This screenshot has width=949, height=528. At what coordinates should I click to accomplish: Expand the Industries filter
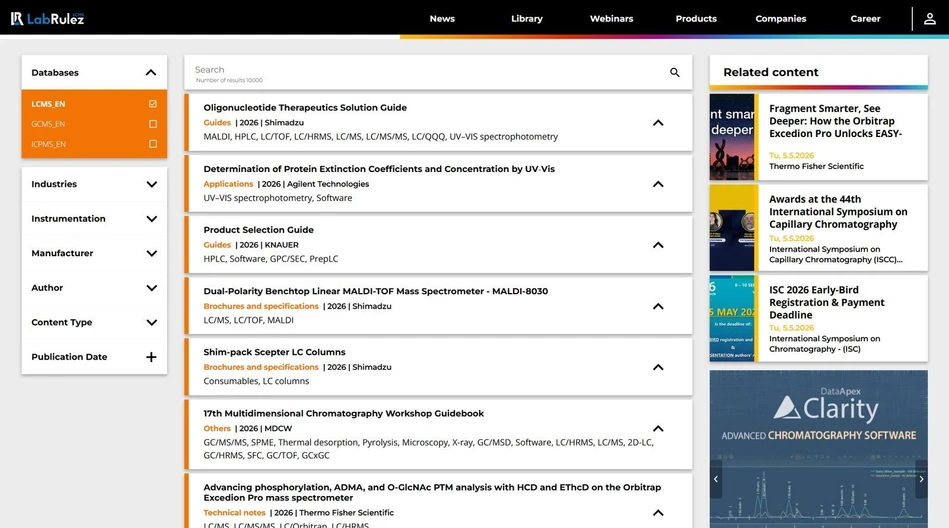151,184
